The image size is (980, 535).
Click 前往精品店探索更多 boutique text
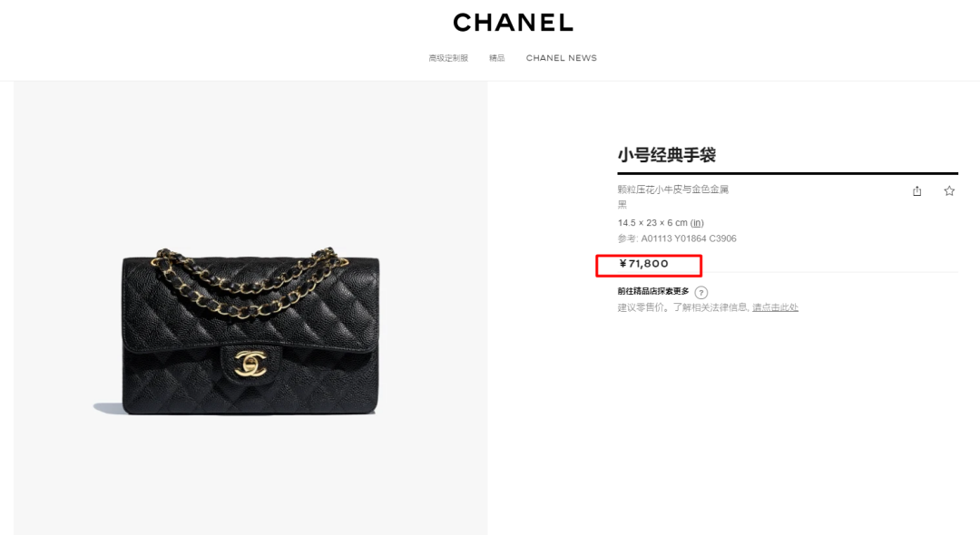653,292
